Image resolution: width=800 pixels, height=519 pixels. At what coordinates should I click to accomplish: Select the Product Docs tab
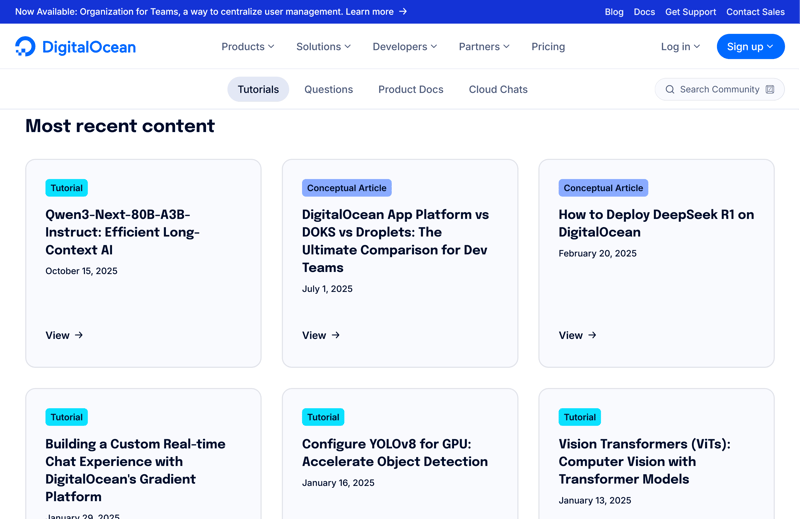tap(410, 90)
